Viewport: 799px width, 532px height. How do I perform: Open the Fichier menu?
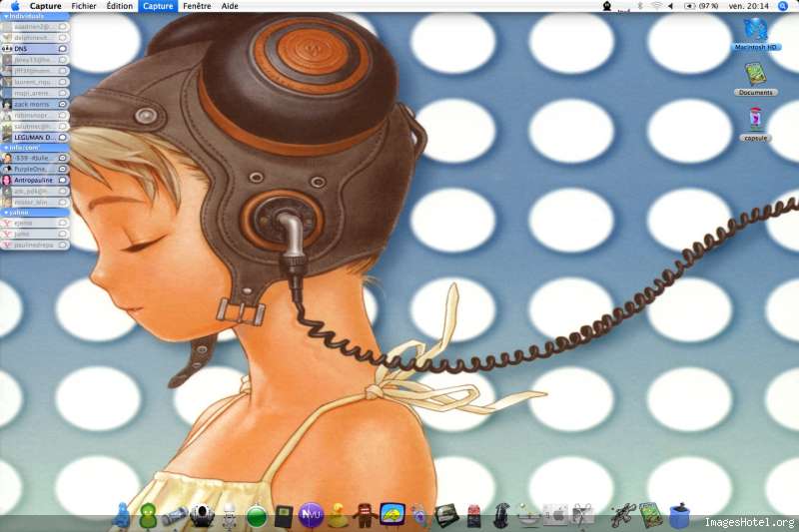[x=84, y=6]
